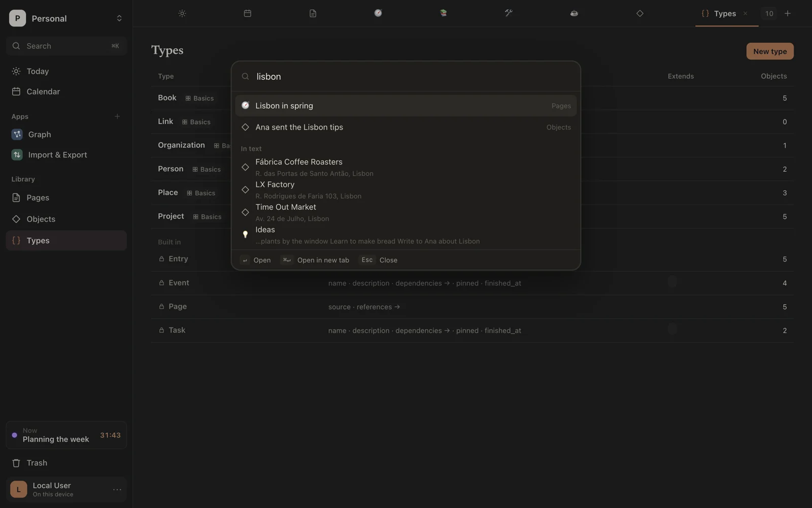This screenshot has width=812, height=508.
Task: Click the lisbon search query field
Action: tap(406, 77)
